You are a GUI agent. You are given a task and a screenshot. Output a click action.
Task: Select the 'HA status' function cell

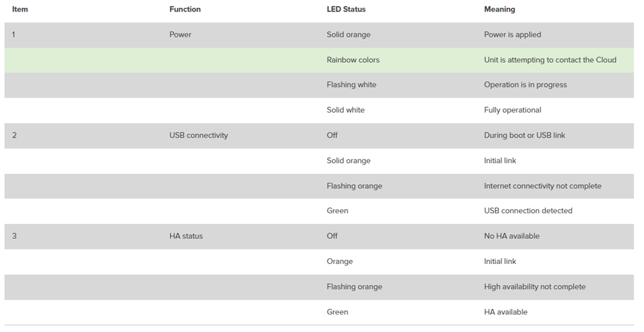coord(186,236)
